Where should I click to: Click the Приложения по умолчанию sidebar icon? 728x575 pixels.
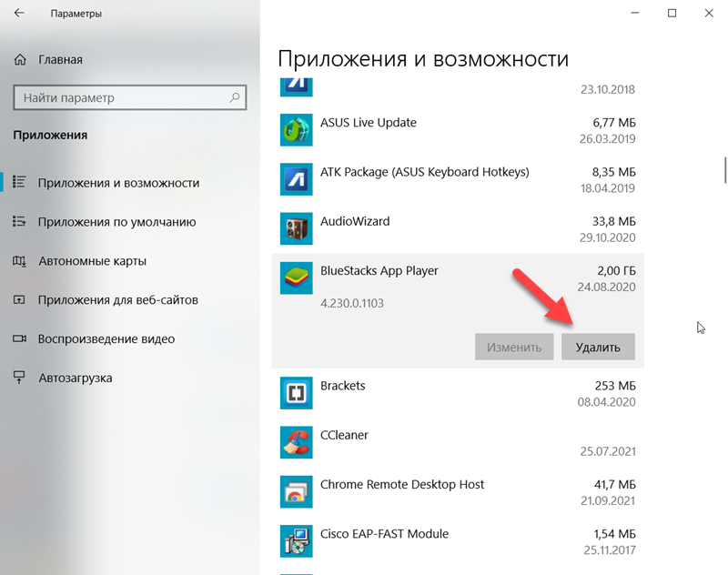pyautogui.click(x=19, y=221)
